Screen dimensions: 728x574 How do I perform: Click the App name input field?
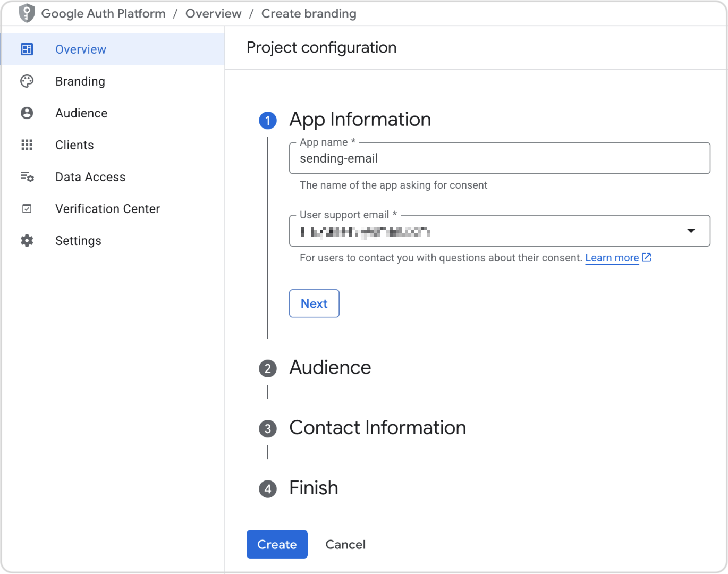tap(499, 158)
